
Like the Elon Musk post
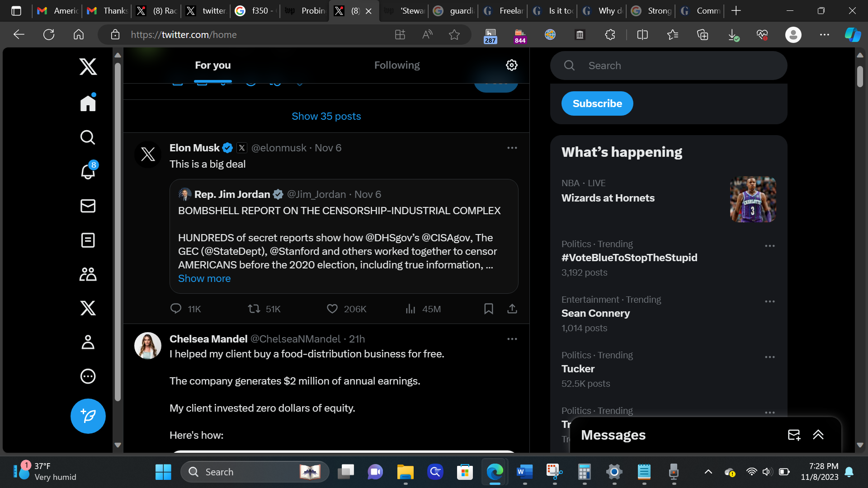(332, 309)
